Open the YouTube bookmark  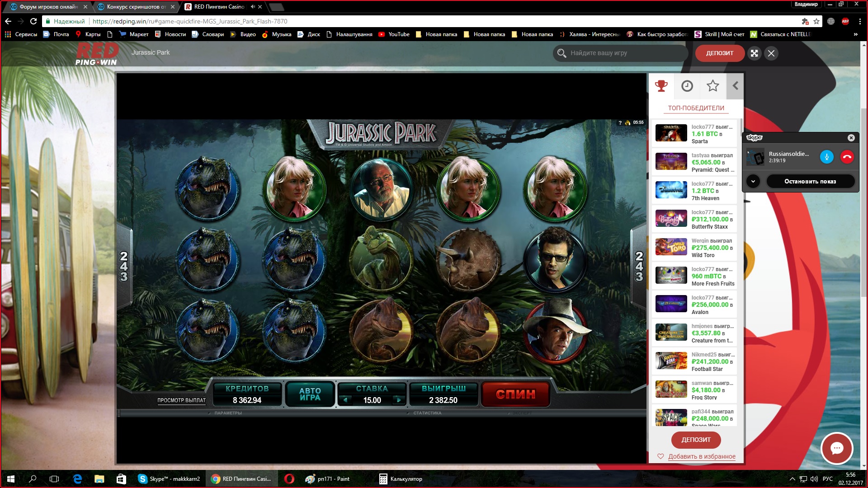pyautogui.click(x=394, y=34)
